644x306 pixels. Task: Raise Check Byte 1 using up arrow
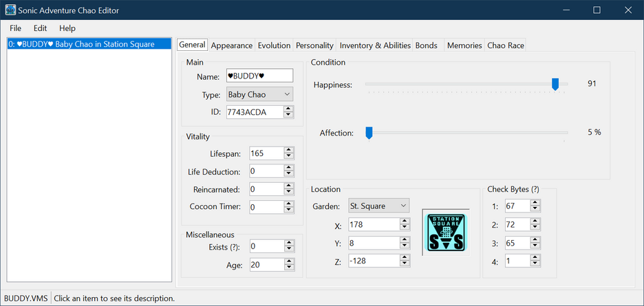535,202
